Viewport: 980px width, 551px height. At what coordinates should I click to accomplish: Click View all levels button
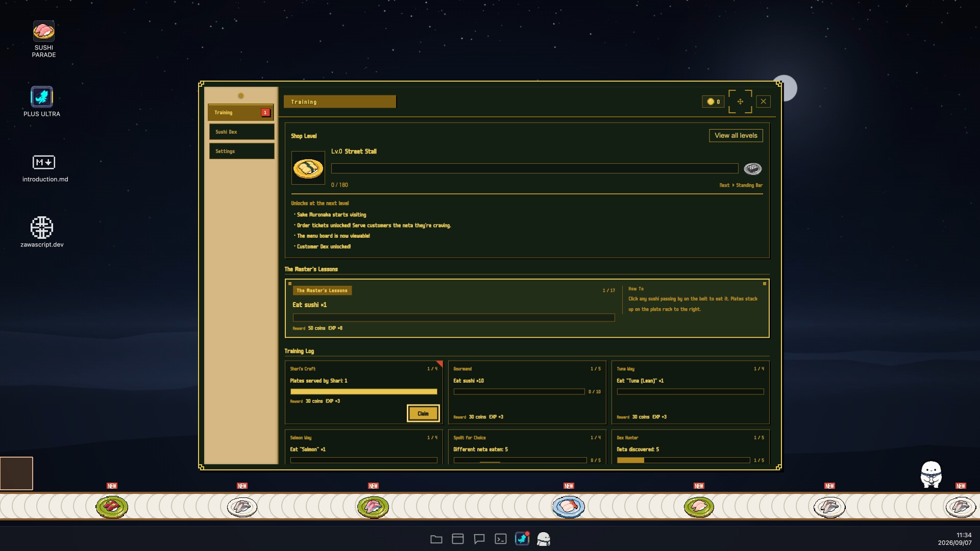click(736, 135)
